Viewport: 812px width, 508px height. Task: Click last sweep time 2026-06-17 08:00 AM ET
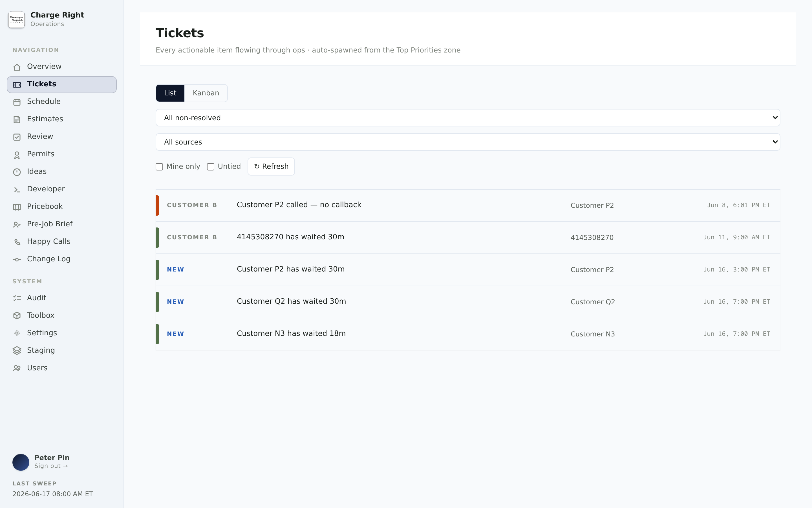[53, 494]
